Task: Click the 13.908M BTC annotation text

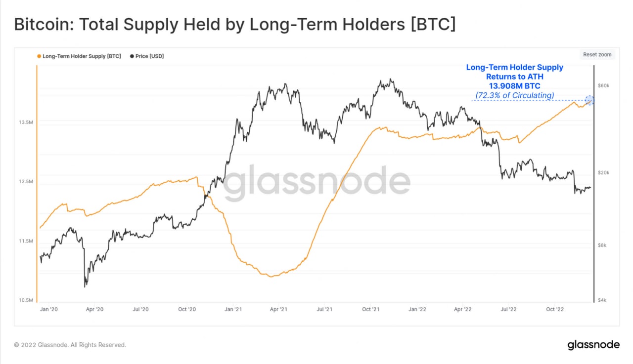Action: coord(514,86)
